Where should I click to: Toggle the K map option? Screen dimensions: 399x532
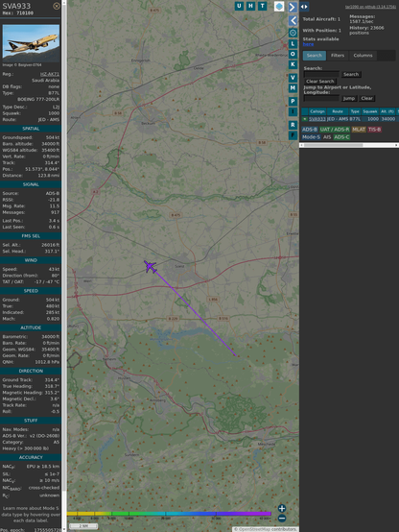[x=293, y=64]
